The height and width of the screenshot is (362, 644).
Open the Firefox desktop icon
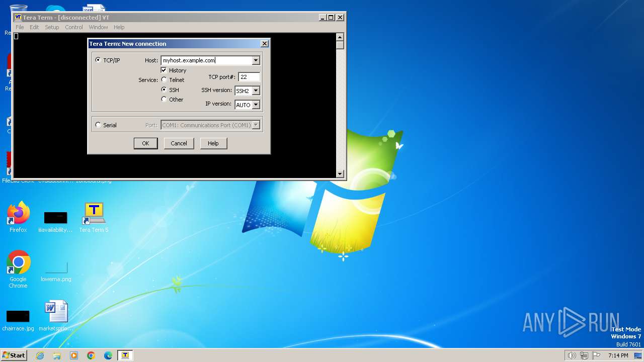pyautogui.click(x=18, y=217)
